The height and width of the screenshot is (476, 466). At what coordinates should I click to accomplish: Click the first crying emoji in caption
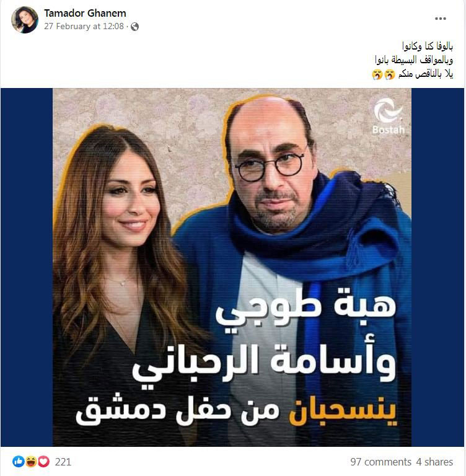pyautogui.click(x=390, y=74)
